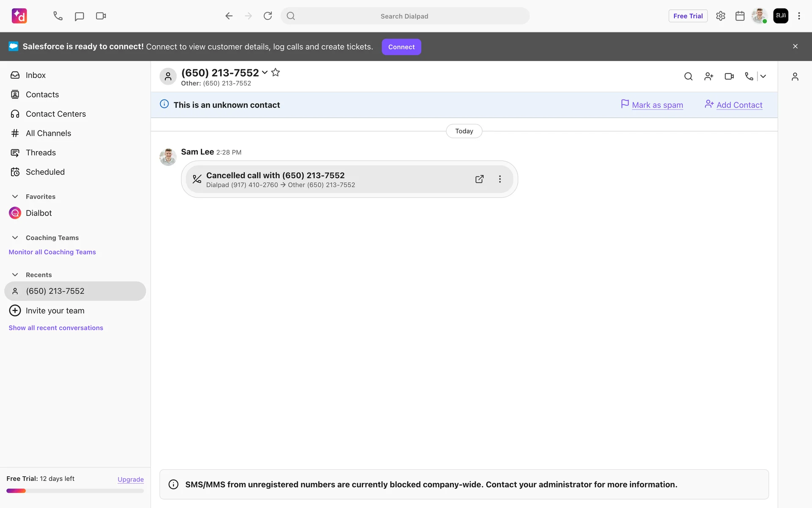Start a meeting with top video icon
The image size is (812, 508).
[101, 16]
